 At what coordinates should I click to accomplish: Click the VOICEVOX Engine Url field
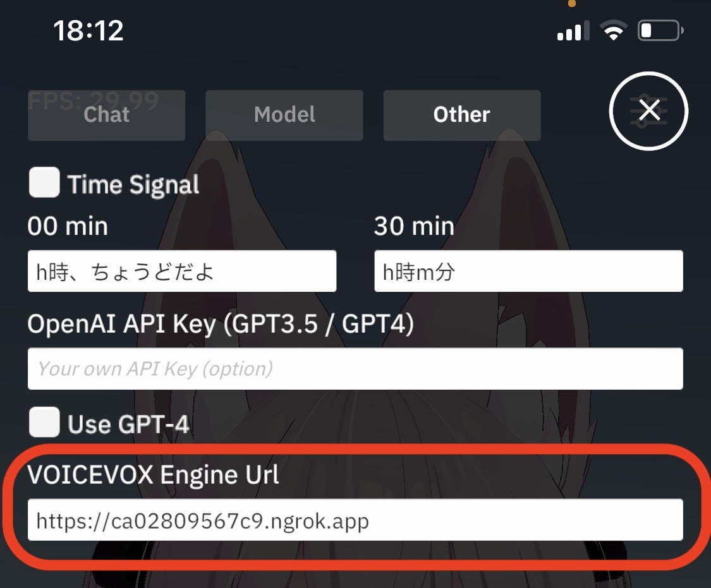point(355,521)
